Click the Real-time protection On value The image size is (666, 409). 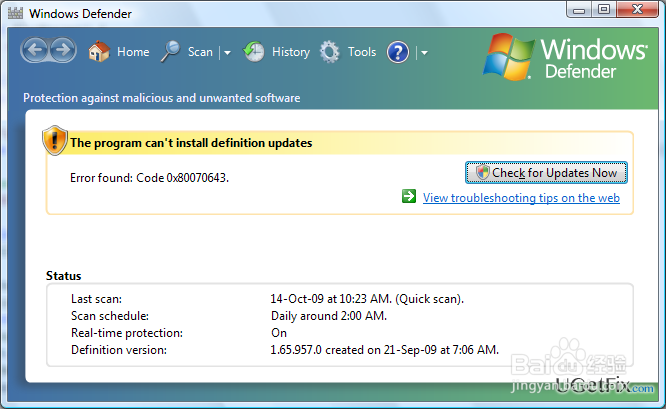(x=279, y=333)
